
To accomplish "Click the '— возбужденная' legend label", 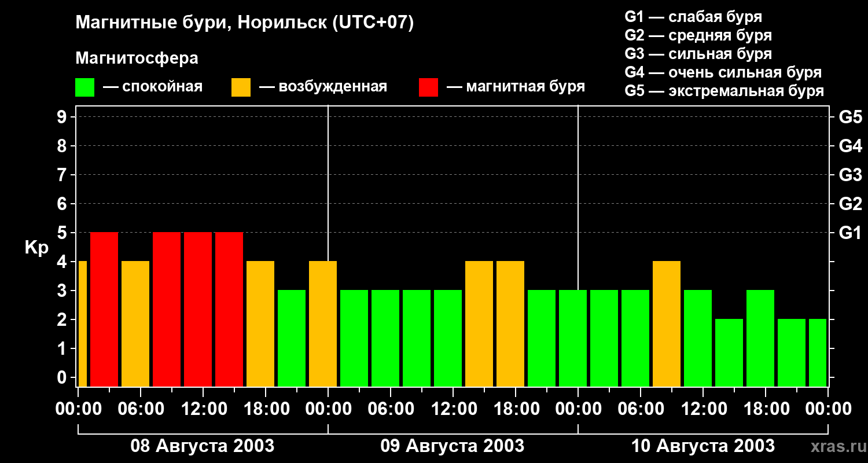I will pos(323,87).
